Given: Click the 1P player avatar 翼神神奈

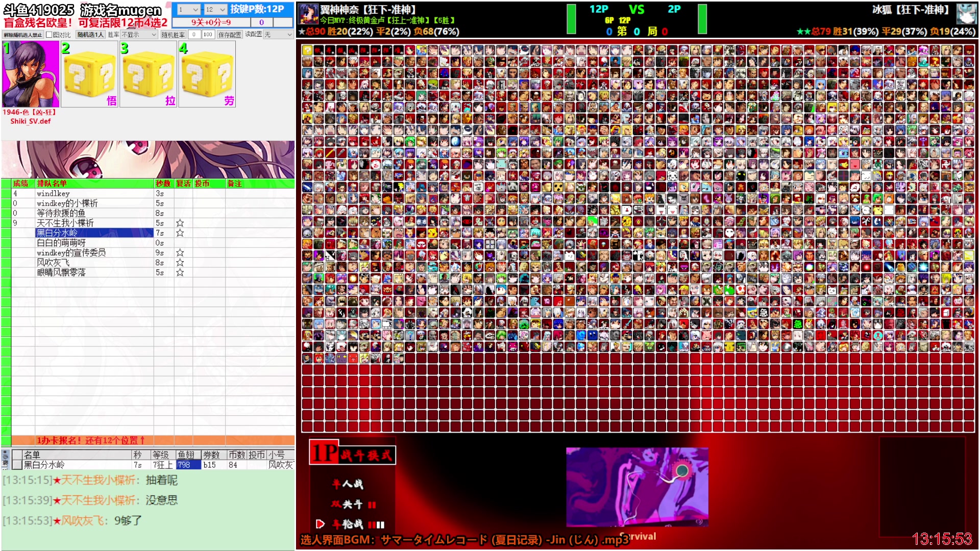Looking at the screenshot, I should [308, 14].
